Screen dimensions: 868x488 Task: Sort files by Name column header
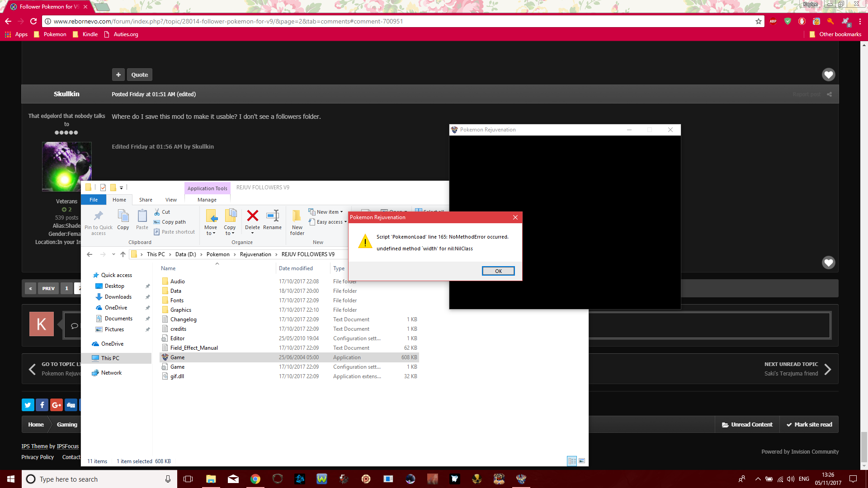168,268
